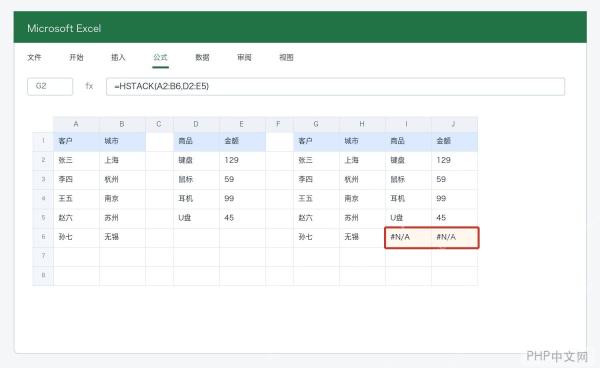Select column header A

click(x=76, y=124)
